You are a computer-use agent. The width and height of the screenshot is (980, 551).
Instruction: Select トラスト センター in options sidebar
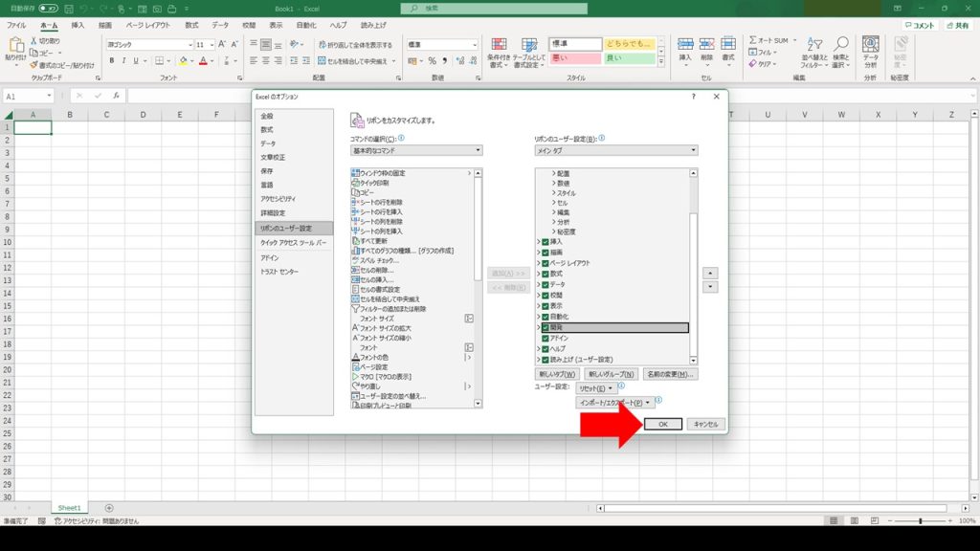tap(279, 272)
